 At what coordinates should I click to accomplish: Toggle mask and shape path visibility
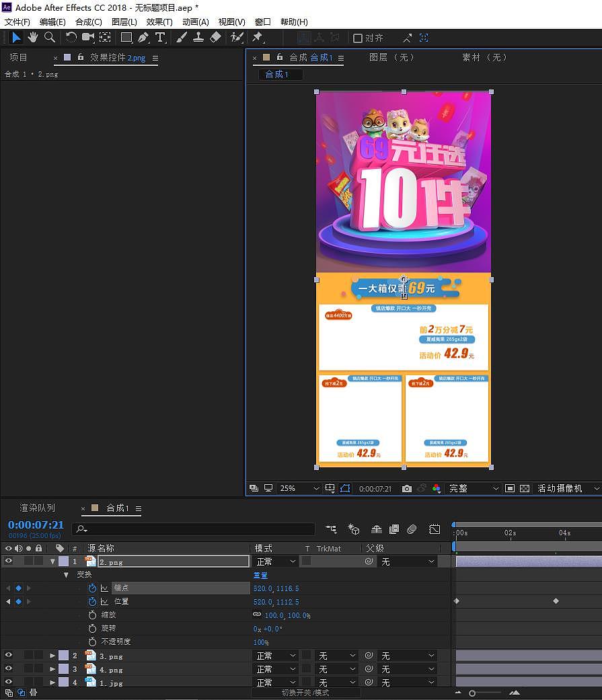coord(345,488)
